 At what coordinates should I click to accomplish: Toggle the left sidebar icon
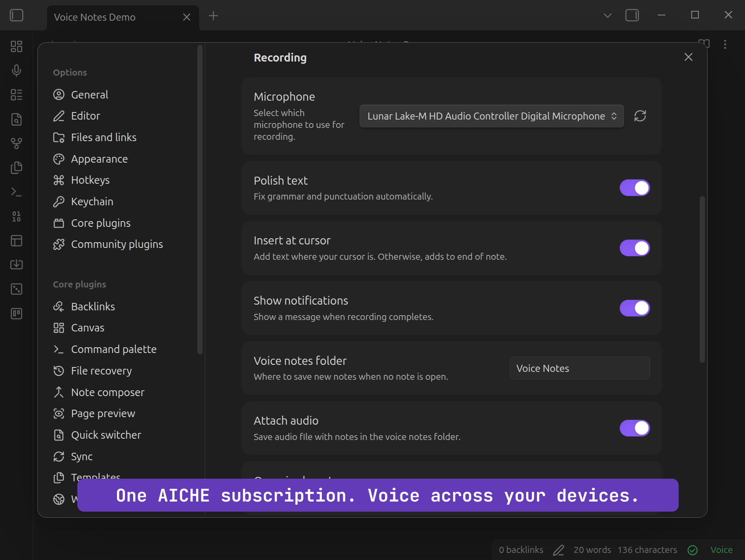click(16, 15)
